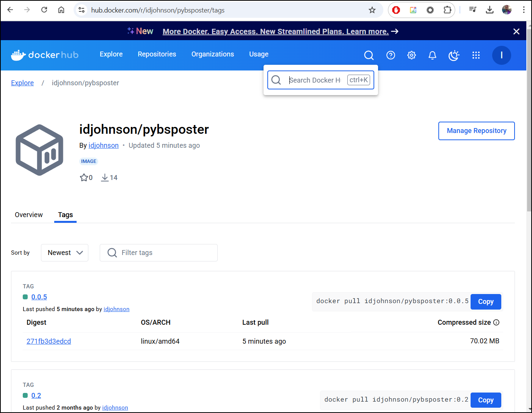Copy the 0.2 docker pull command
Image resolution: width=532 pixels, height=413 pixels.
pyautogui.click(x=486, y=400)
